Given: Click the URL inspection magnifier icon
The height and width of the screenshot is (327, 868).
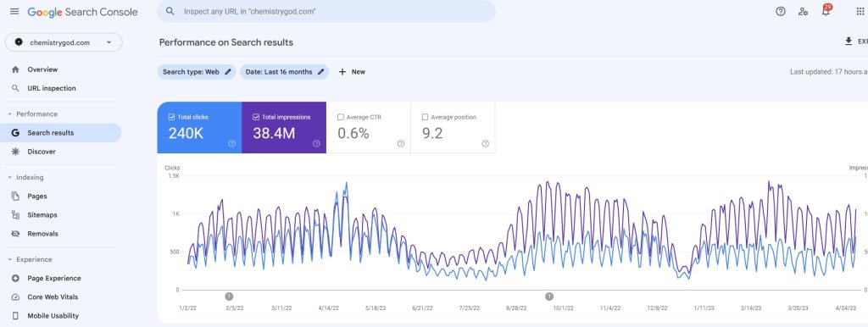Looking at the screenshot, I should (15, 89).
